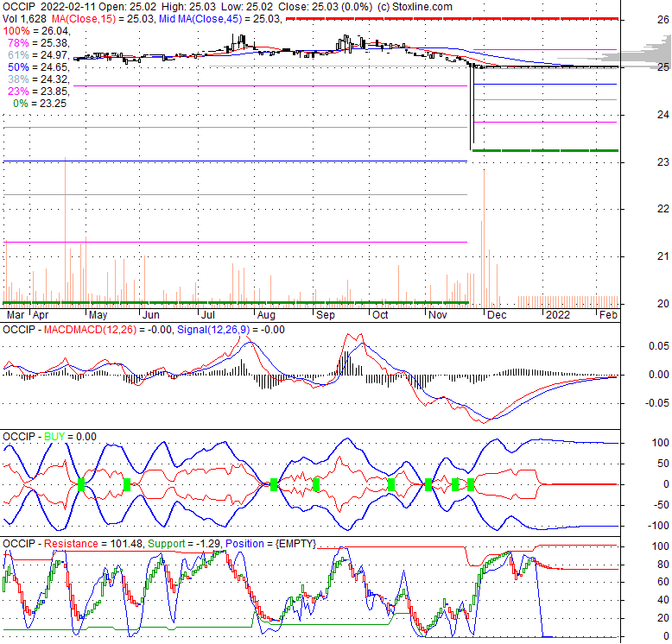Click the 'Signal(12,26,9) = -0.00' label
The height and width of the screenshot is (644, 672).
pos(231,330)
